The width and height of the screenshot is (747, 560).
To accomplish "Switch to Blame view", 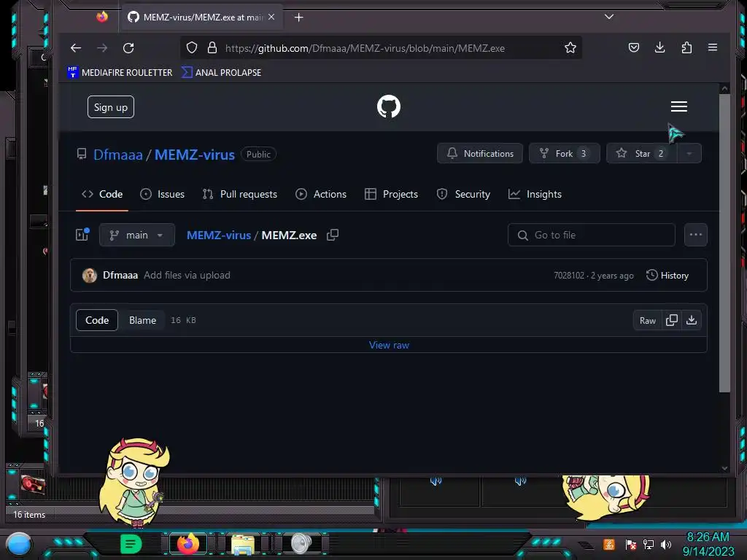I will click(x=142, y=320).
